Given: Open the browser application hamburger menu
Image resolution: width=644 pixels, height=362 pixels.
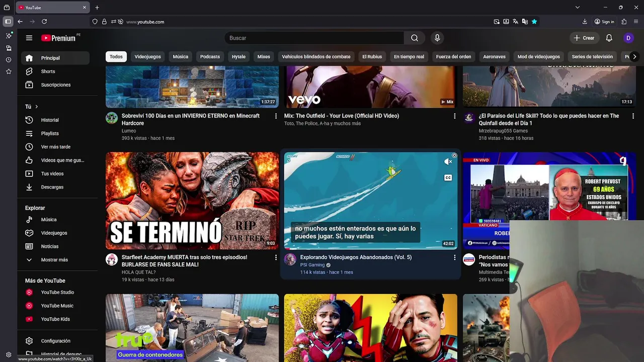Looking at the screenshot, I should tap(636, 22).
